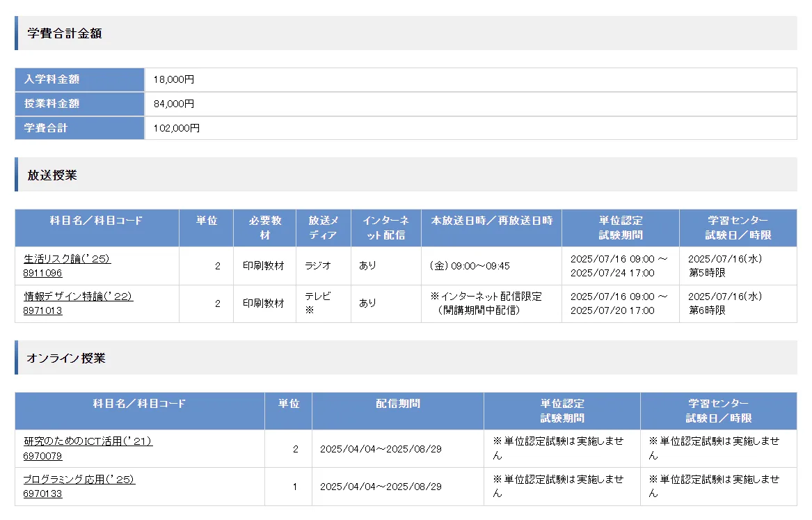
Task: Click the 本放送日時/再放送日時 column header
Action: point(491,221)
